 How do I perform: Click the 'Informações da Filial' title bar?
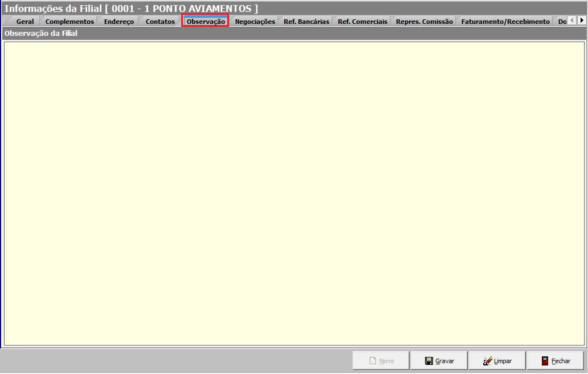[131, 8]
